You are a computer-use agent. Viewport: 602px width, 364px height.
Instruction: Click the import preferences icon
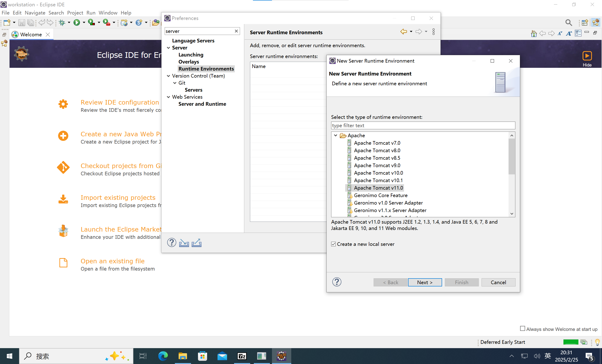(184, 243)
